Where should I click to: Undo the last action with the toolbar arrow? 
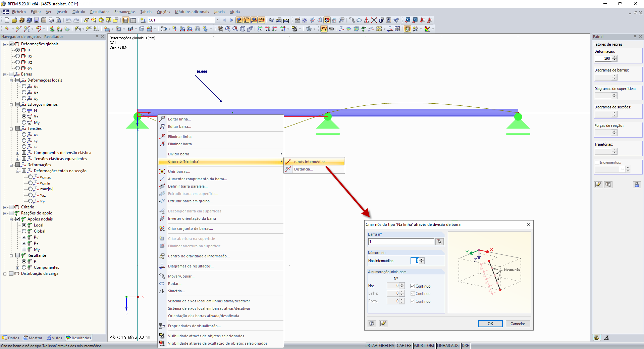pyautogui.click(x=68, y=20)
